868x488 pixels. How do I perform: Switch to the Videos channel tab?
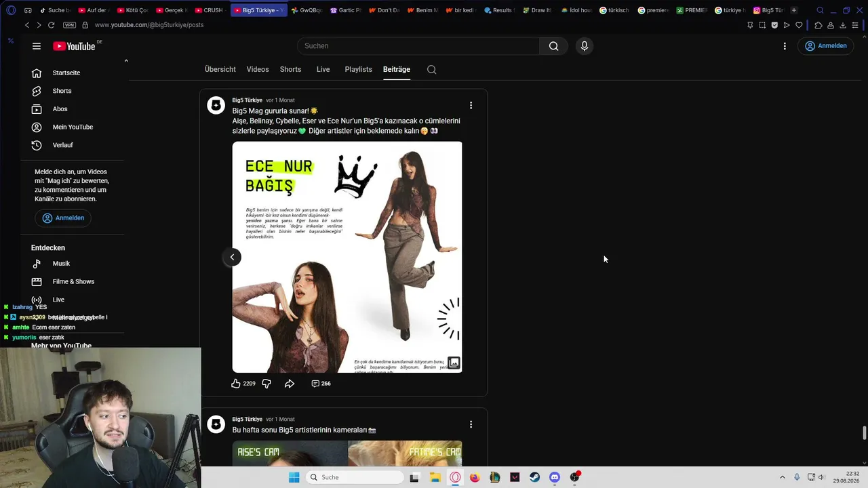pos(258,69)
